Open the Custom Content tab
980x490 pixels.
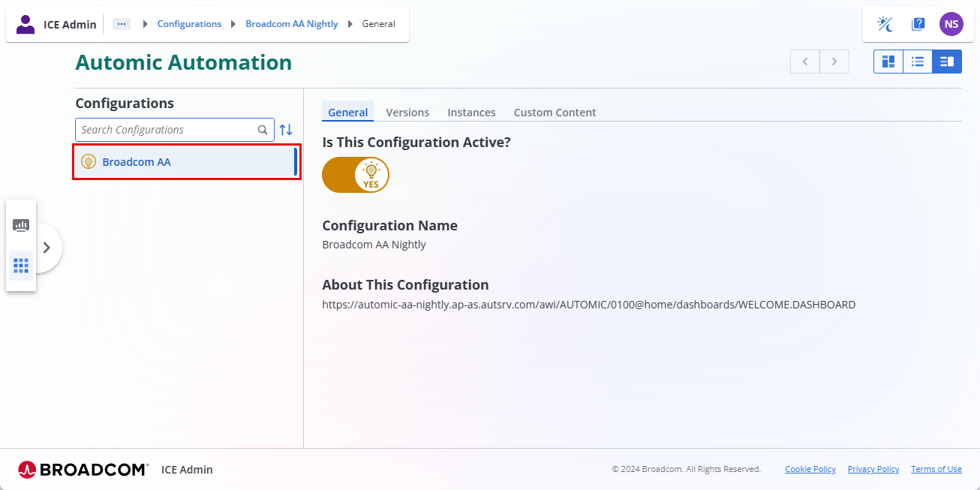click(x=555, y=113)
